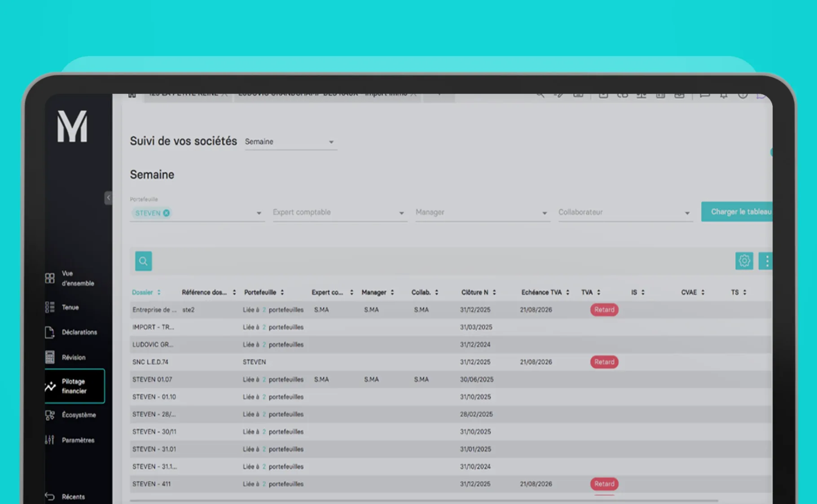Go to Déclarations in the sidebar
817x504 pixels.
[x=71, y=332]
